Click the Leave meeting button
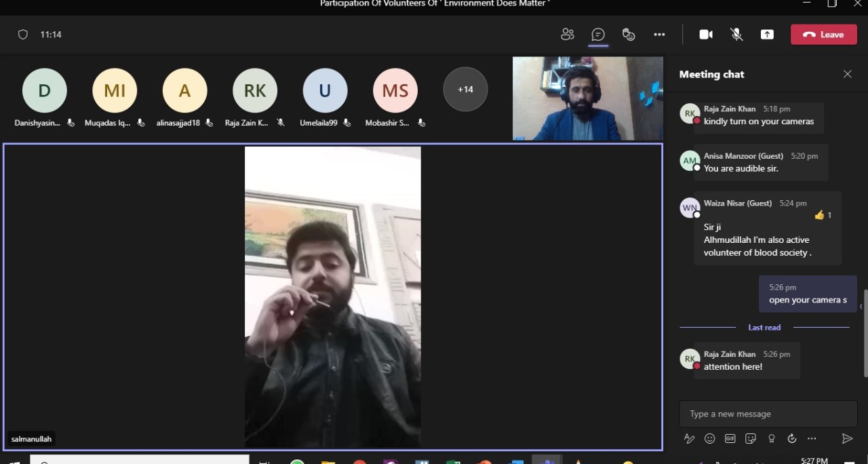 823,35
